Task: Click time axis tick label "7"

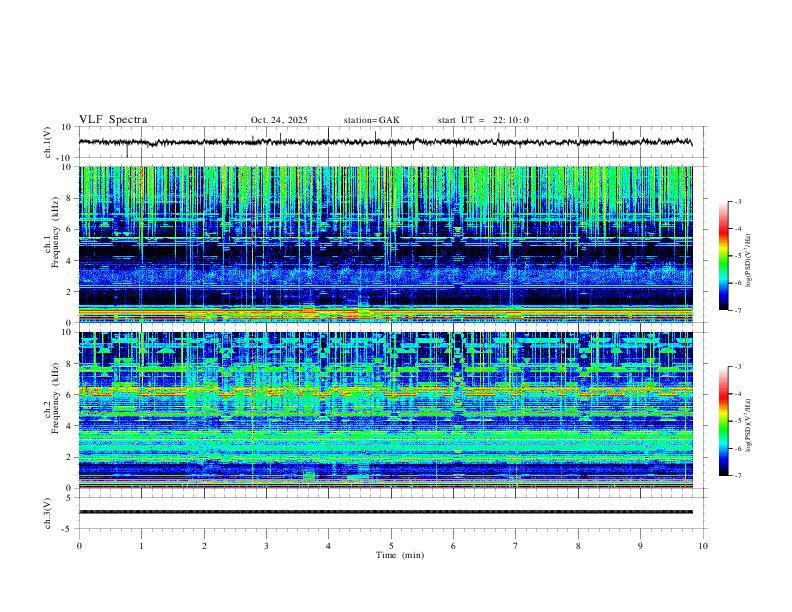Action: tap(516, 546)
